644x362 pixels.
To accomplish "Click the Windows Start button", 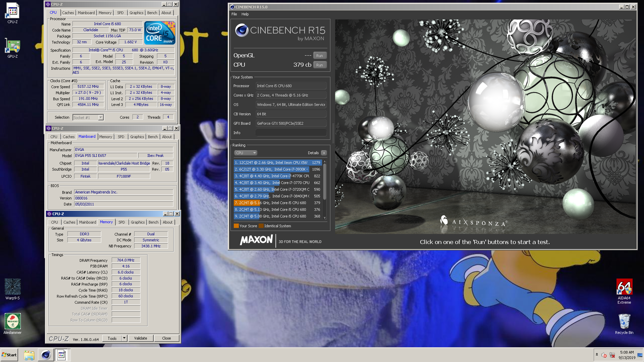I will pos(9,355).
